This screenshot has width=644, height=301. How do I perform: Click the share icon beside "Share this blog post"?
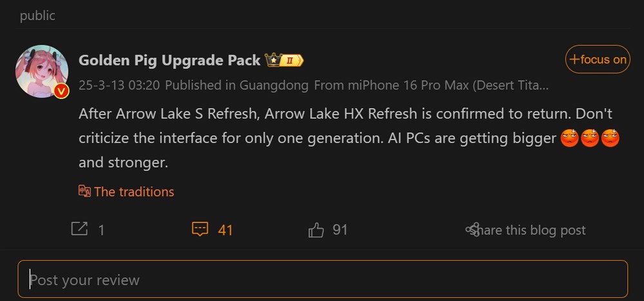[473, 230]
